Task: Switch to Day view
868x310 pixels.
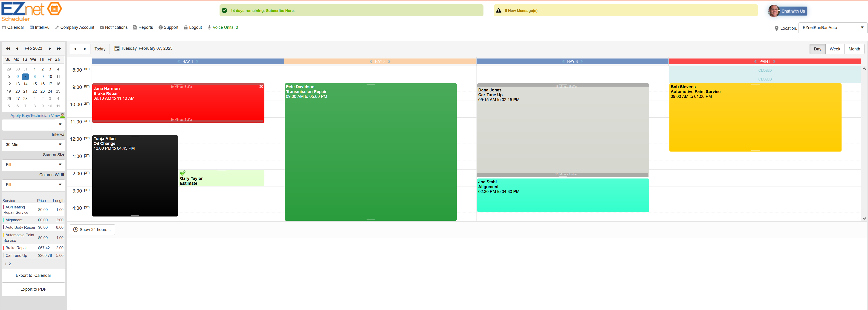Action: (x=817, y=49)
